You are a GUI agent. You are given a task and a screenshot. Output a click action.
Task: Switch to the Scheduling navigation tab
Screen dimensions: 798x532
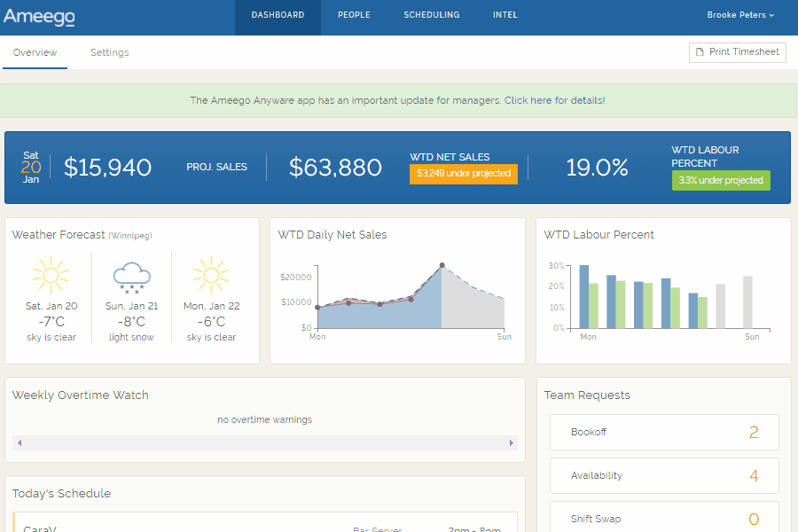(432, 14)
